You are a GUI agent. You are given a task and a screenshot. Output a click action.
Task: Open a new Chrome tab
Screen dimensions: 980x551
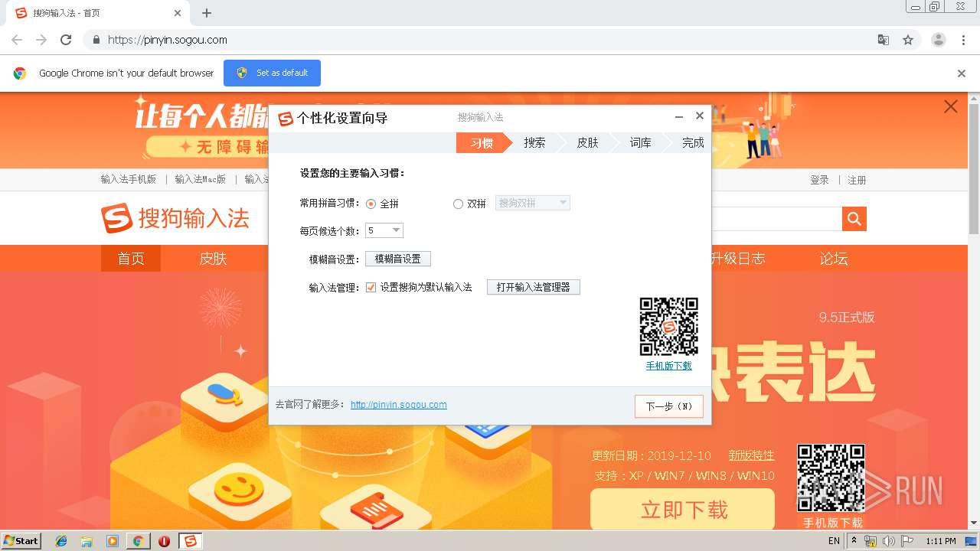[x=207, y=13]
